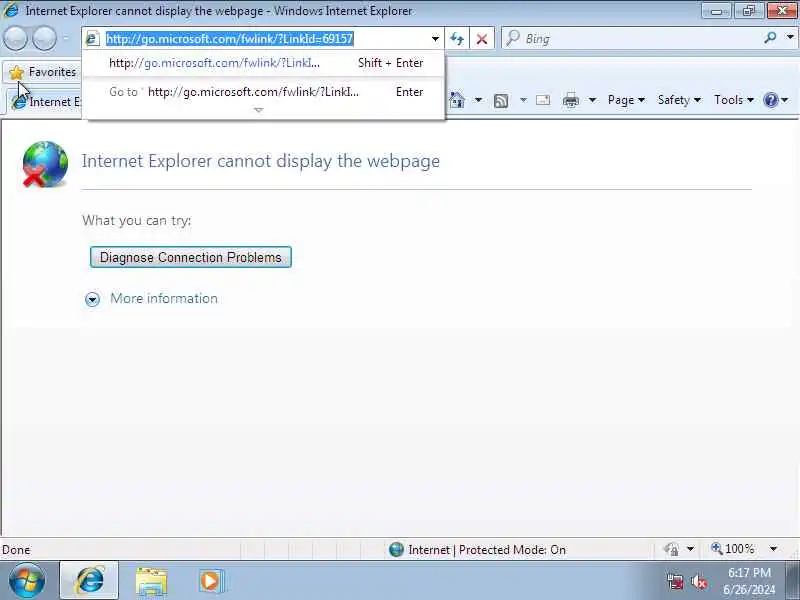
Task: Open the Tools menu
Action: coord(733,100)
